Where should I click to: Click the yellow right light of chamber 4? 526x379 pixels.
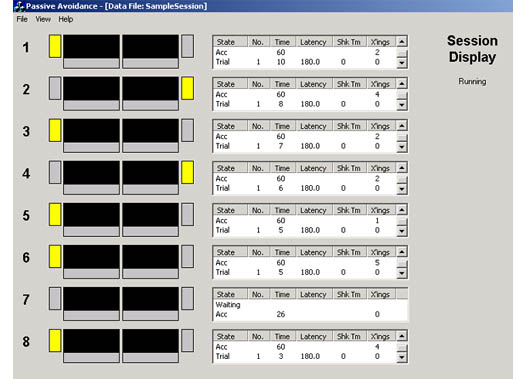[188, 172]
